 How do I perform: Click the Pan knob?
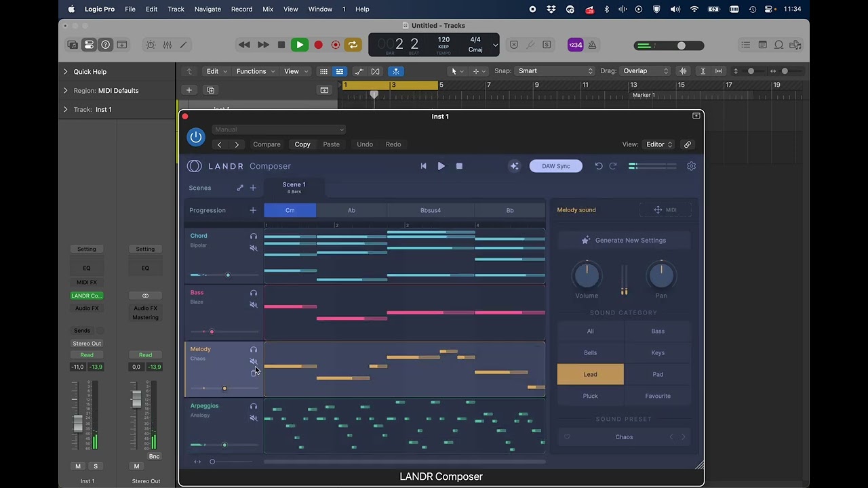click(661, 276)
